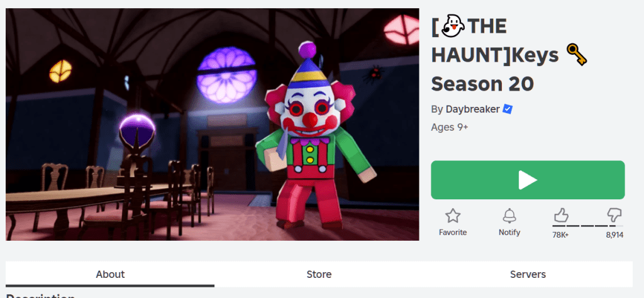Image resolution: width=644 pixels, height=298 pixels.
Task: Click the like-to-dislike ratio bar
Action: coord(588,226)
